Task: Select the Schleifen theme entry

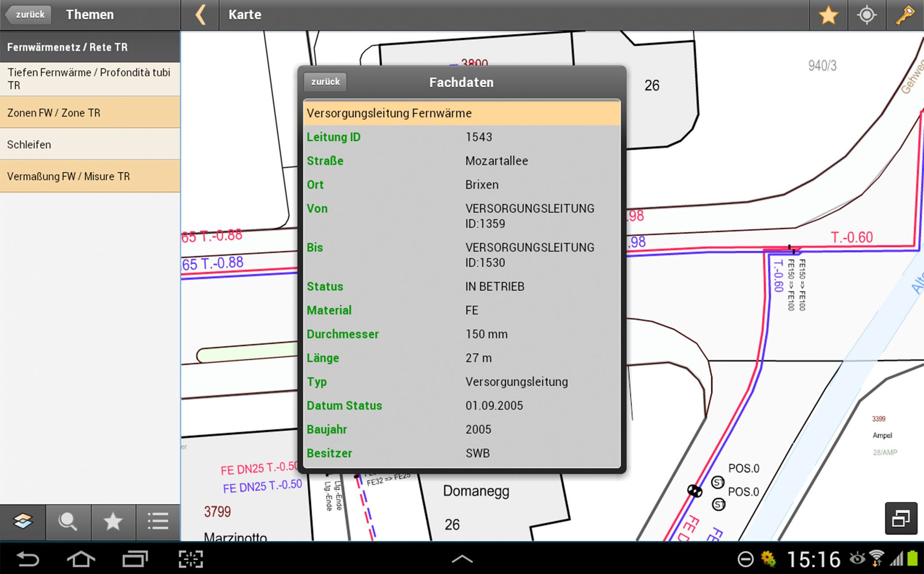Action: 90,144
